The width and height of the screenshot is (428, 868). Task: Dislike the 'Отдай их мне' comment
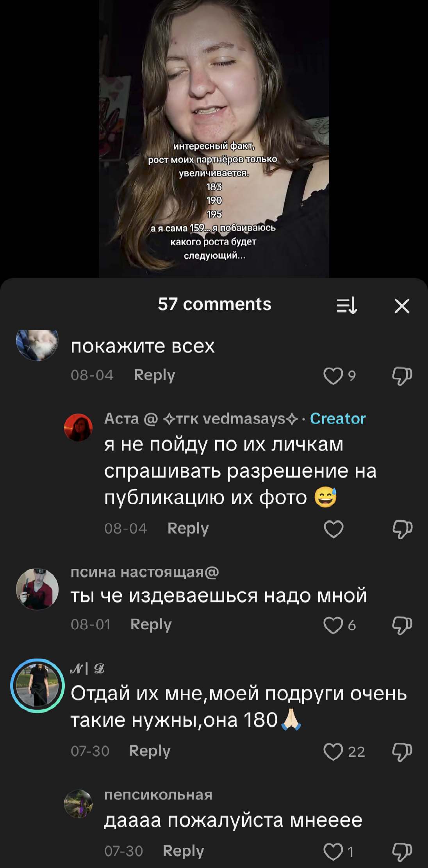coord(402,752)
